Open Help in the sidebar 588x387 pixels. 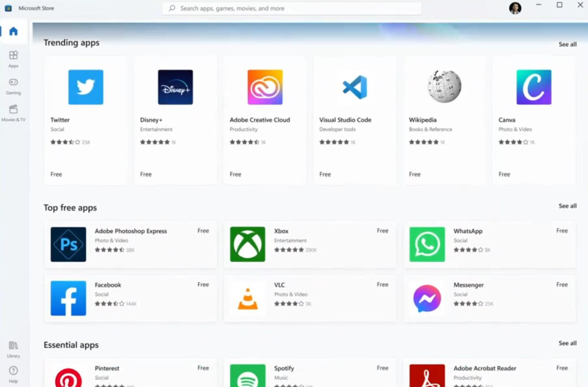coord(14,375)
